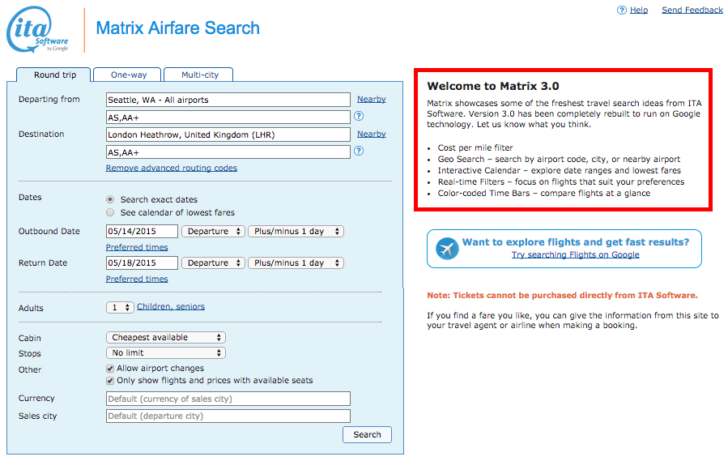
Task: Click Remove advanced routing codes link
Action: pyautogui.click(x=171, y=168)
